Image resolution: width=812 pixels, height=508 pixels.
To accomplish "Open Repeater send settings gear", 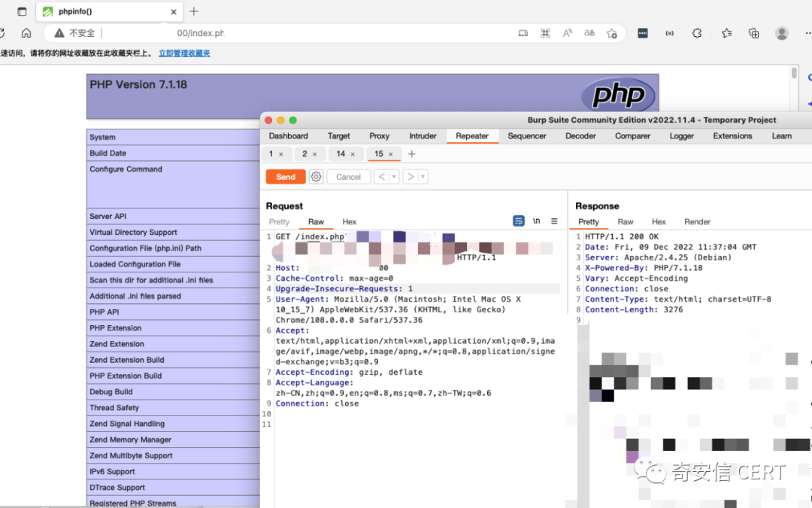I will pos(316,177).
